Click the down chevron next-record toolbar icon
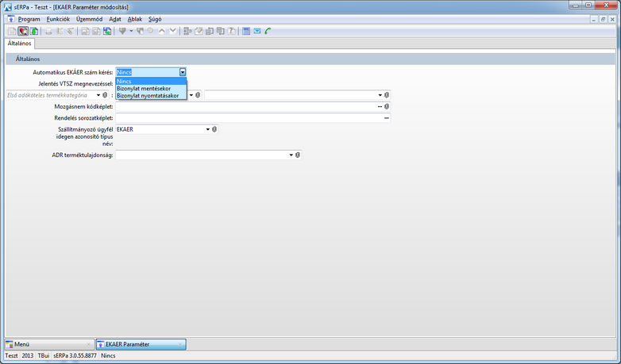The width and height of the screenshot is (621, 364). [x=172, y=31]
